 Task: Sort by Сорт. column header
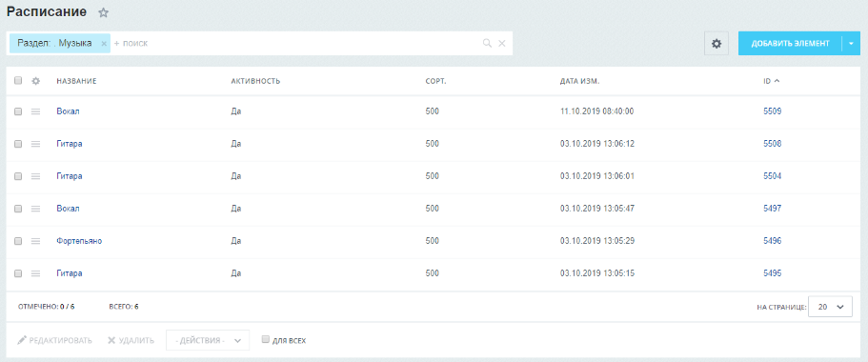click(436, 81)
